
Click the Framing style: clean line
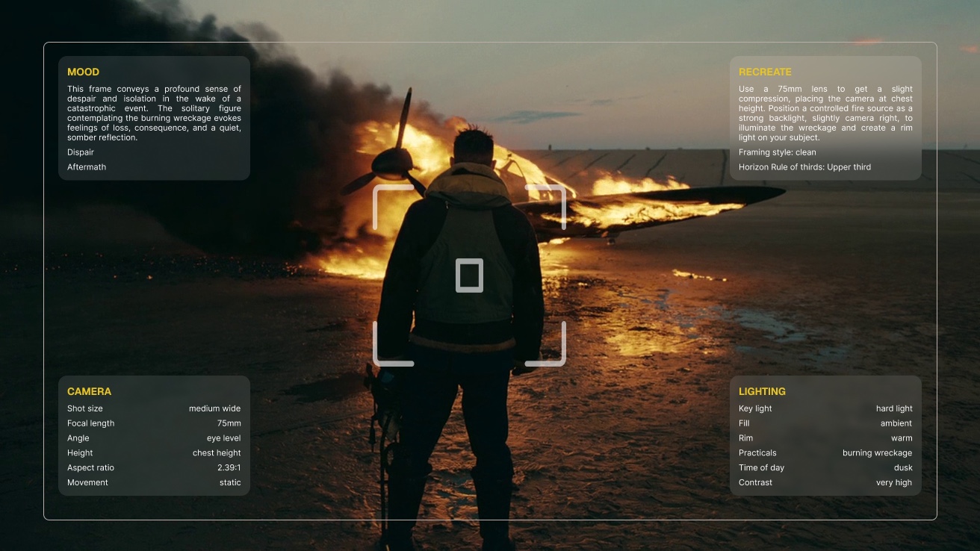pyautogui.click(x=778, y=152)
